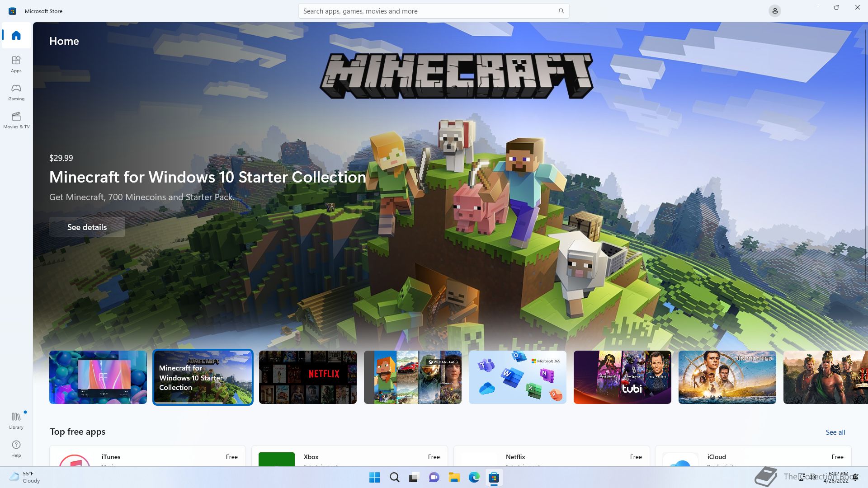This screenshot has height=488, width=868.
Task: Select the Uncharted movie carousel thumbnail
Action: pos(727,377)
